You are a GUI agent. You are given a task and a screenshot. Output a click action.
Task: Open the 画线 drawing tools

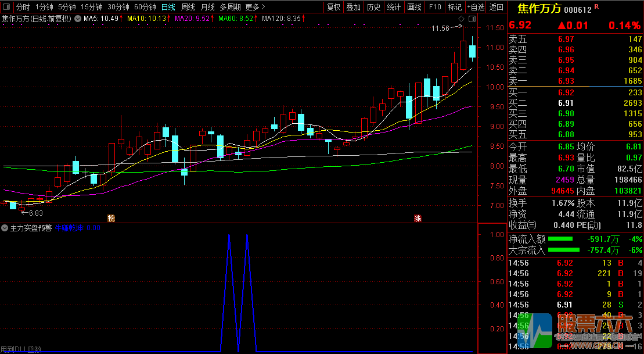(414, 7)
